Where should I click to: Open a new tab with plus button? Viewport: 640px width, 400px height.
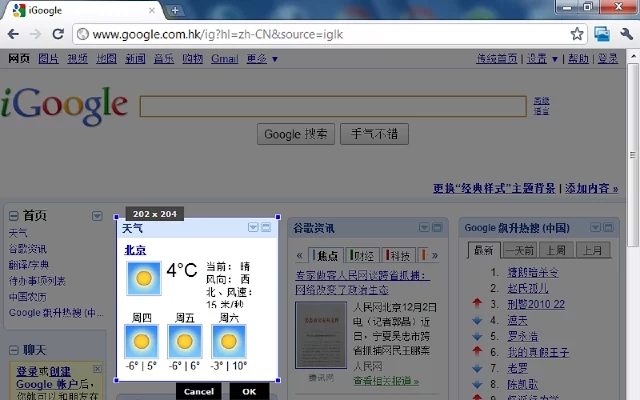(x=175, y=10)
